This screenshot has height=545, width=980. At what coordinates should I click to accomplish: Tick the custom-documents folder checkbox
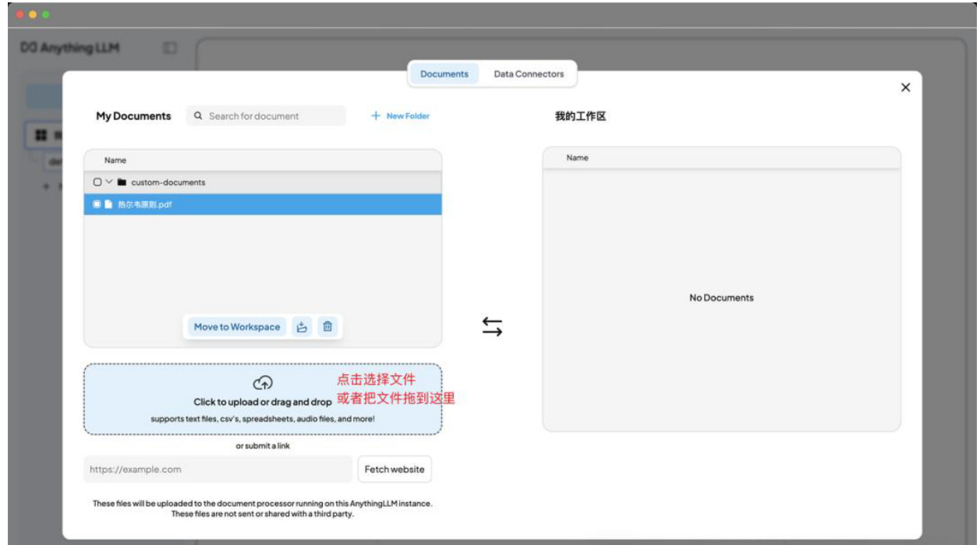point(97,182)
